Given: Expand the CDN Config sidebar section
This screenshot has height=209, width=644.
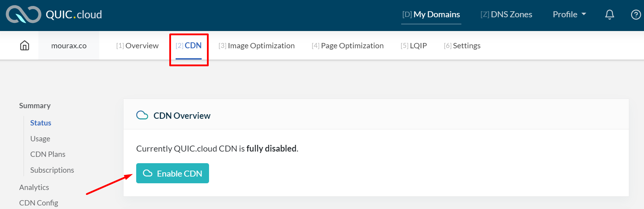Looking at the screenshot, I should coord(39,203).
